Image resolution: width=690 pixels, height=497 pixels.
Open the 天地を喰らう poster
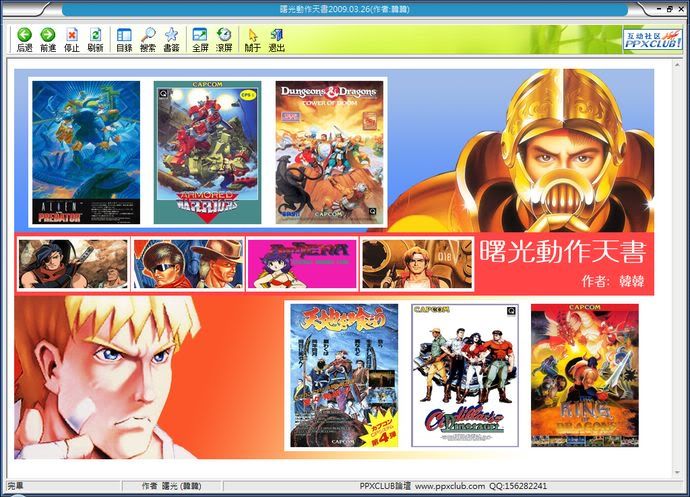coord(344,376)
